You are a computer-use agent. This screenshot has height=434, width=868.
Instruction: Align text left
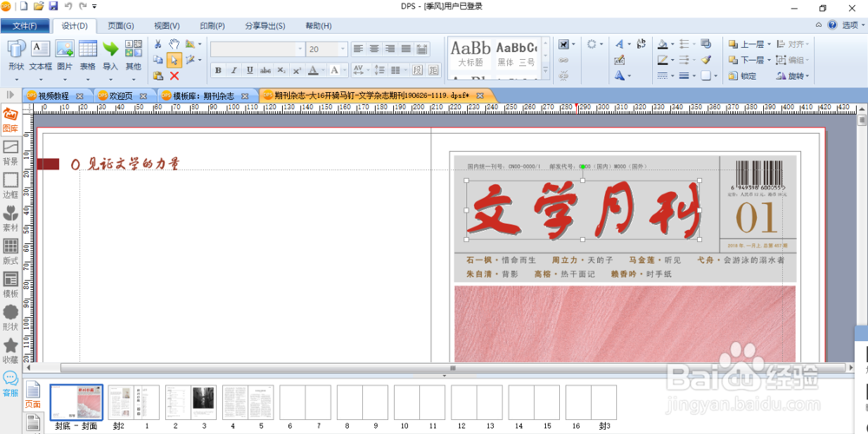[358, 49]
